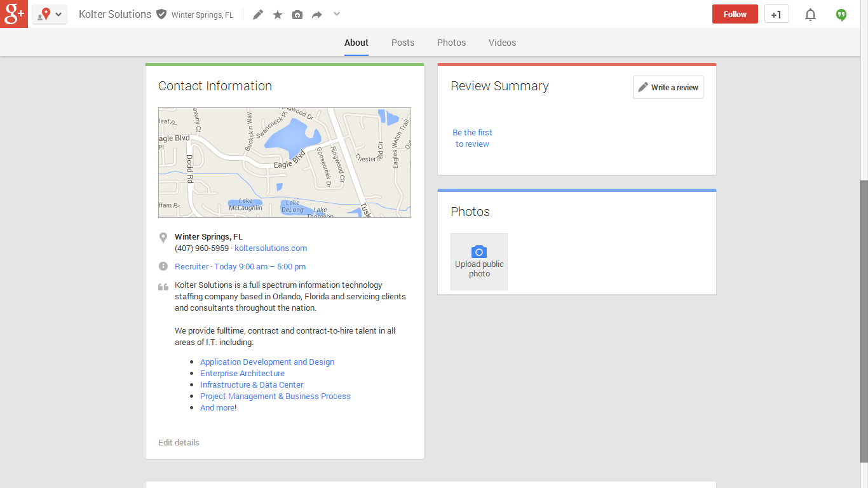Screen dimensions: 868x488
Task: Click the And more link
Action: (x=217, y=408)
